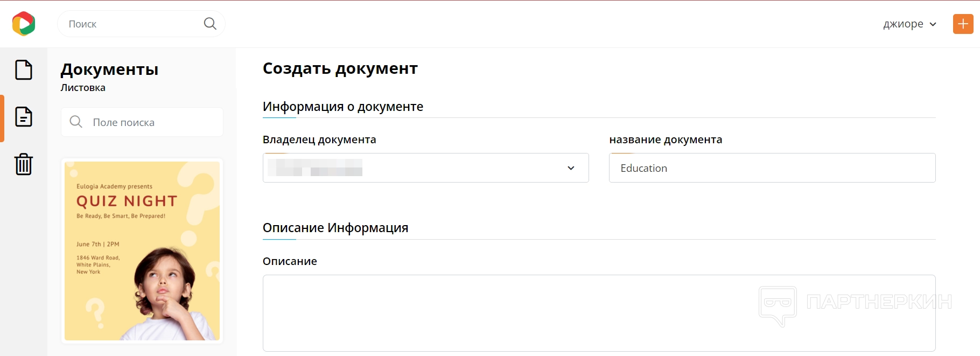Open the Quiz Night flyer thumbnail
Image resolution: width=980 pixels, height=356 pixels.
coord(142,251)
